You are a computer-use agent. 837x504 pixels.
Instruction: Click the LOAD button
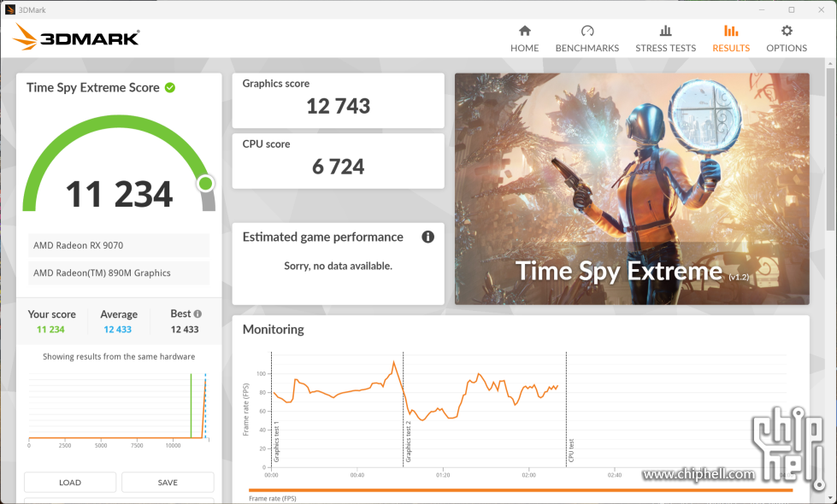pos(70,482)
